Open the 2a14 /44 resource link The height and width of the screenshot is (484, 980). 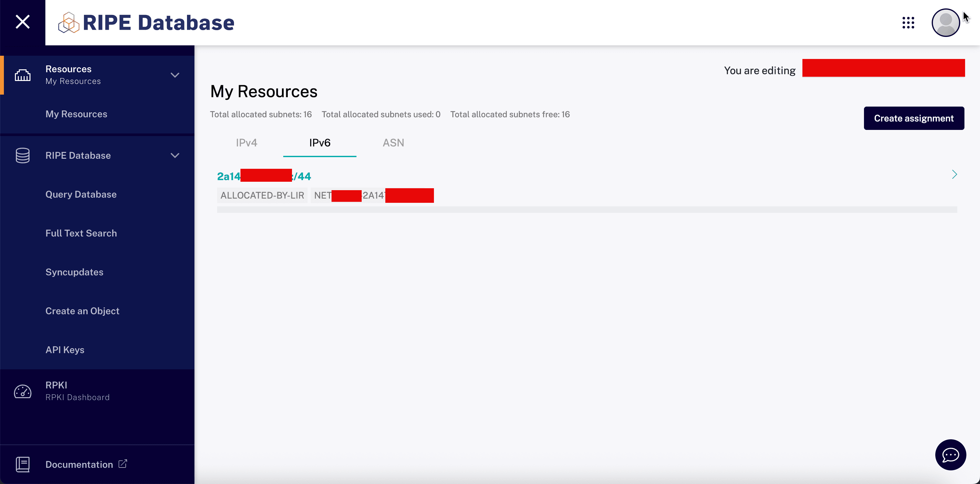click(264, 176)
